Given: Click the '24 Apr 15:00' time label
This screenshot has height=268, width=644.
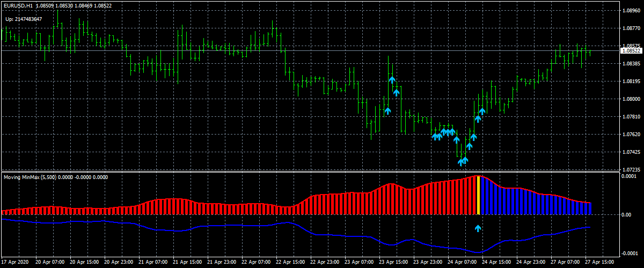Looking at the screenshot, I should pos(497,263).
